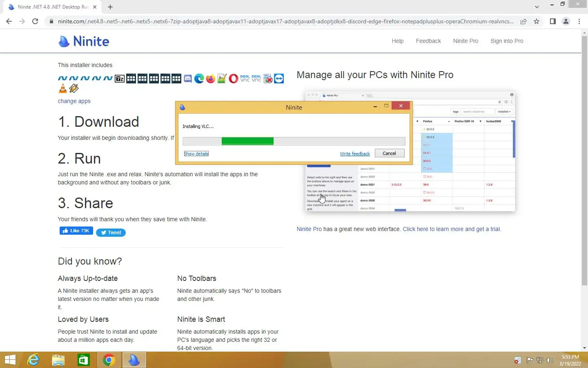
Task: Go back using the browser back arrow
Action: click(9, 21)
